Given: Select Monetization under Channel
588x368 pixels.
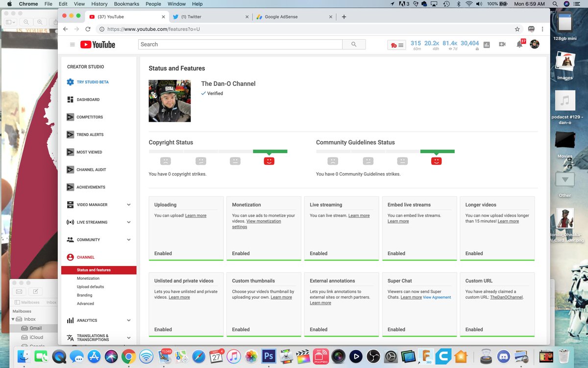Looking at the screenshot, I should pos(88,278).
